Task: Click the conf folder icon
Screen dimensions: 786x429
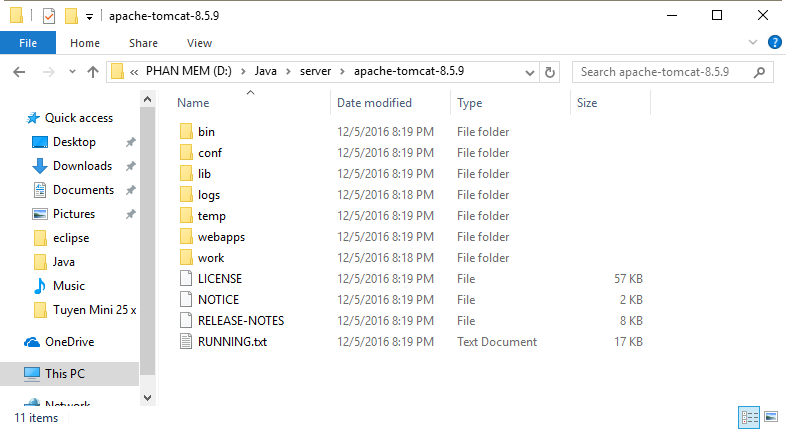Action: [x=186, y=152]
